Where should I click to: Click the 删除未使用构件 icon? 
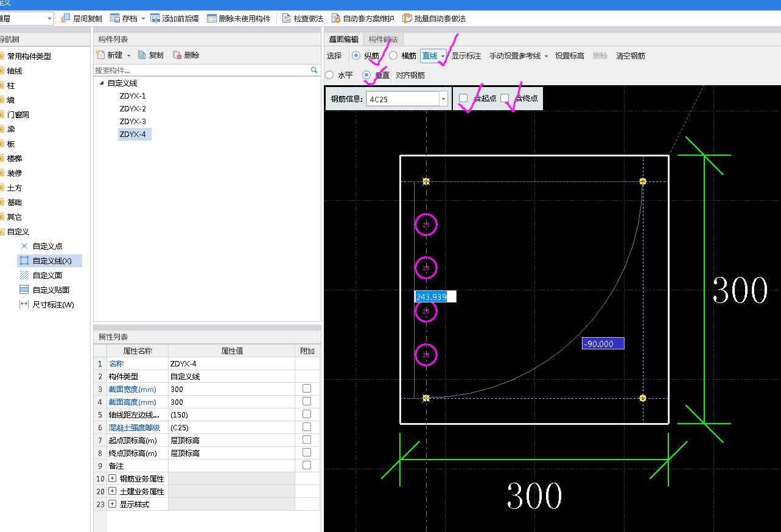click(212, 18)
